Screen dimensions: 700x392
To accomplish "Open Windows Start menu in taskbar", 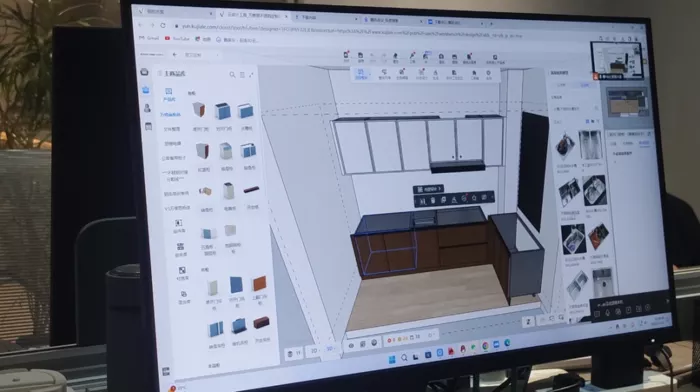I will (x=392, y=360).
